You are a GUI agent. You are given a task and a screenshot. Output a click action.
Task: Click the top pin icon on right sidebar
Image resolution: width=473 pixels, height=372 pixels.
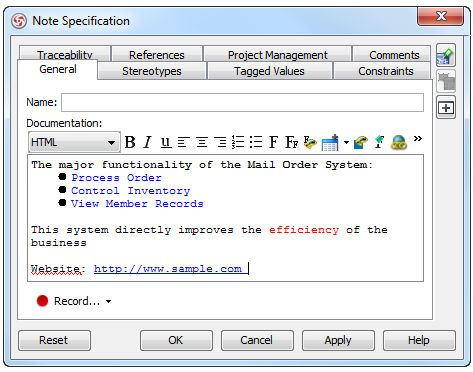[446, 56]
